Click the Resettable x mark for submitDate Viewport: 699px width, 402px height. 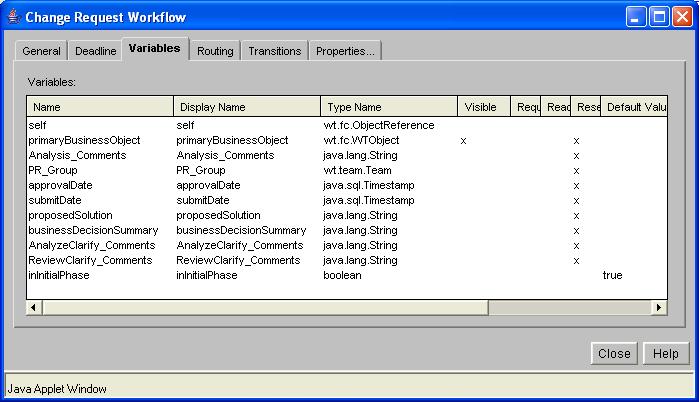pyautogui.click(x=576, y=201)
